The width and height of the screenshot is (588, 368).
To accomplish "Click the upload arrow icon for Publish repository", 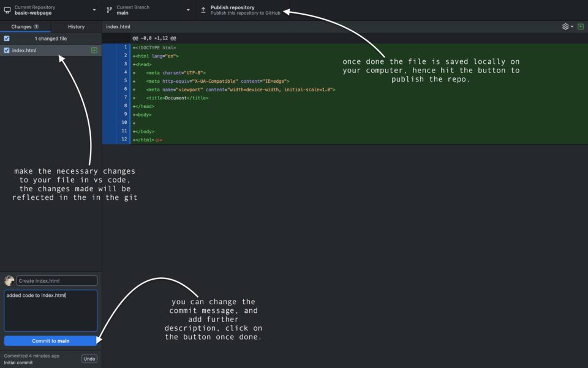I will pos(203,10).
